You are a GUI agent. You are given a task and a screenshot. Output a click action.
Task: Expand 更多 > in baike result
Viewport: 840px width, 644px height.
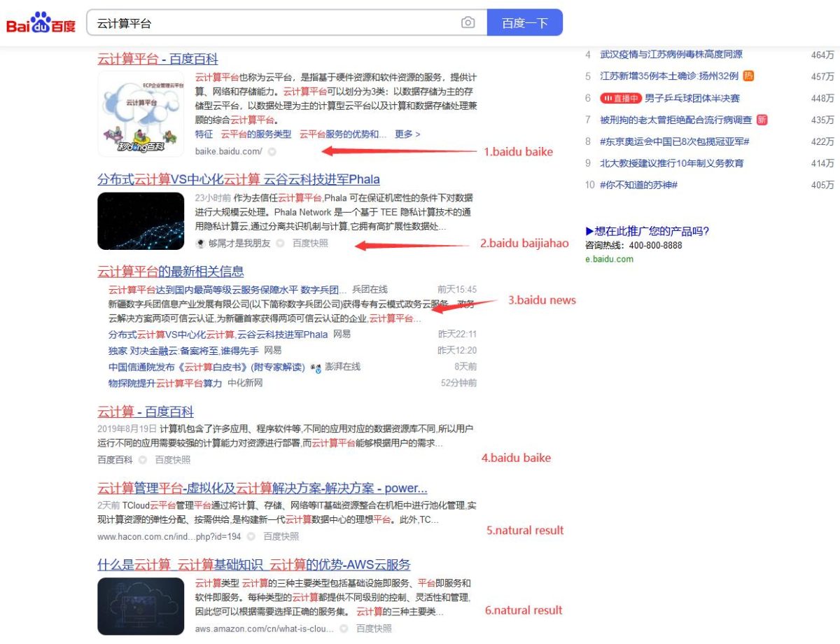pyautogui.click(x=407, y=134)
